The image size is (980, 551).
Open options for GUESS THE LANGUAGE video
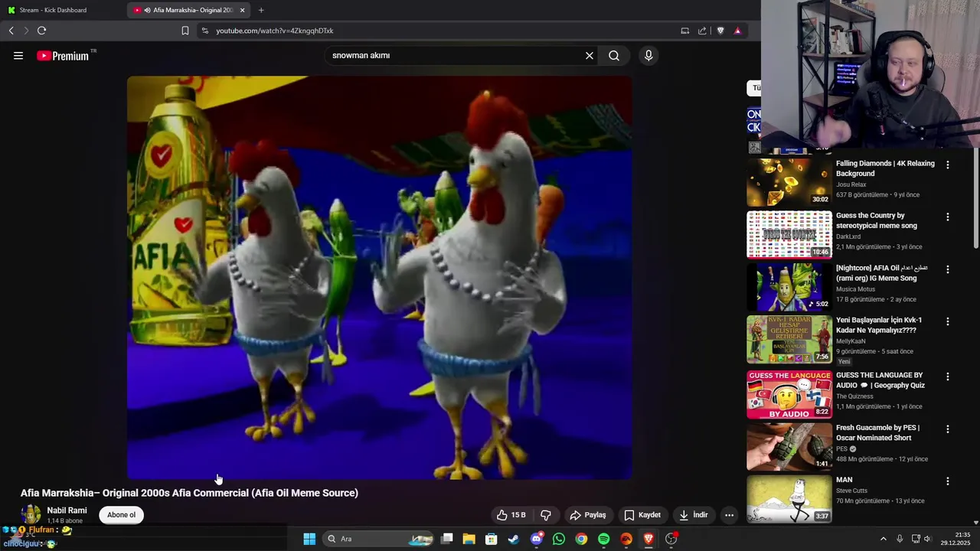[947, 377]
